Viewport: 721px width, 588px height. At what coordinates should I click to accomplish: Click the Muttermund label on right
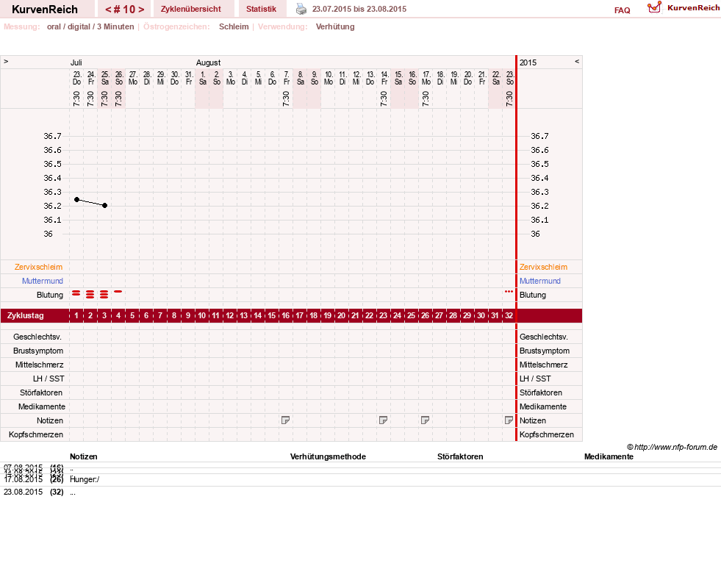[x=540, y=281]
